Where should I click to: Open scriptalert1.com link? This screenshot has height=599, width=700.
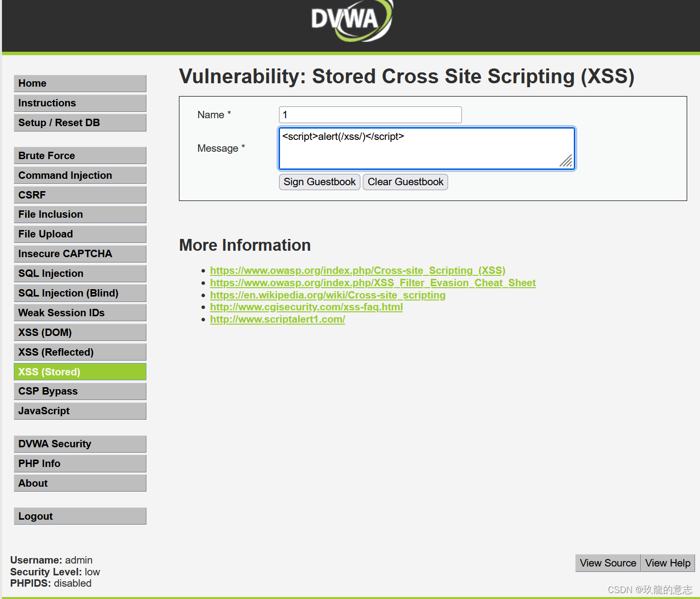(278, 319)
